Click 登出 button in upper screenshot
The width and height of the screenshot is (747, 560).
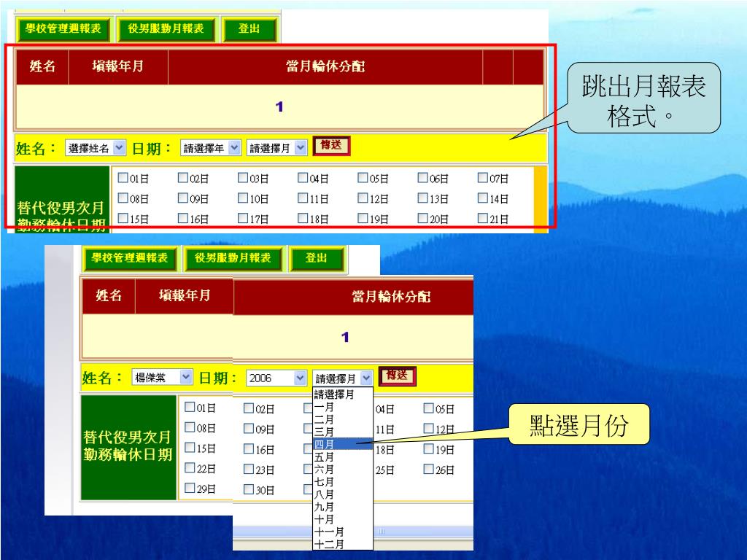pos(249,29)
